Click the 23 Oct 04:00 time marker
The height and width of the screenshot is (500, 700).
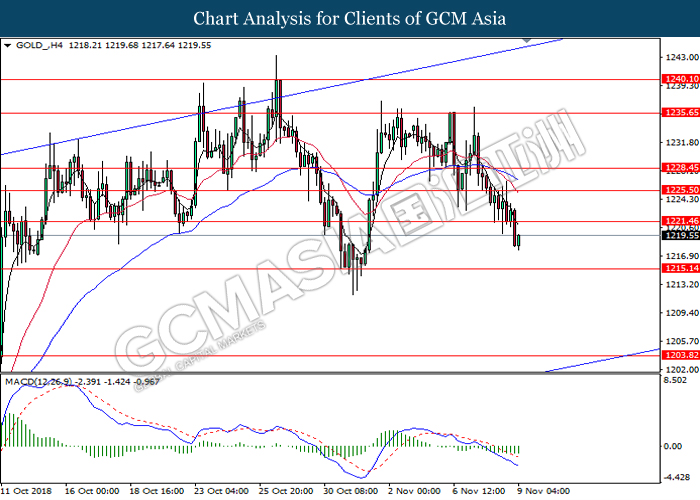point(221,491)
